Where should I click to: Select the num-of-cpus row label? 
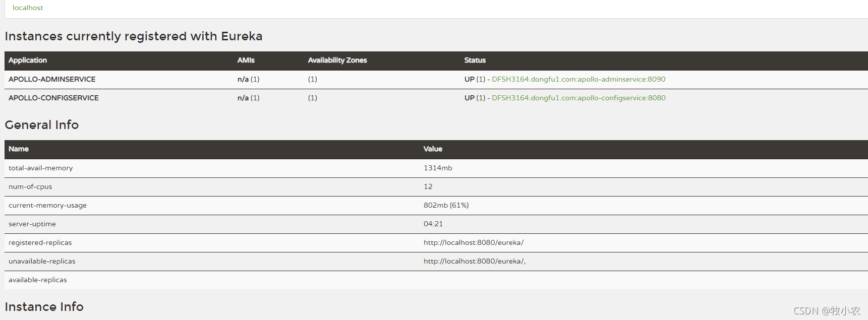[30, 186]
